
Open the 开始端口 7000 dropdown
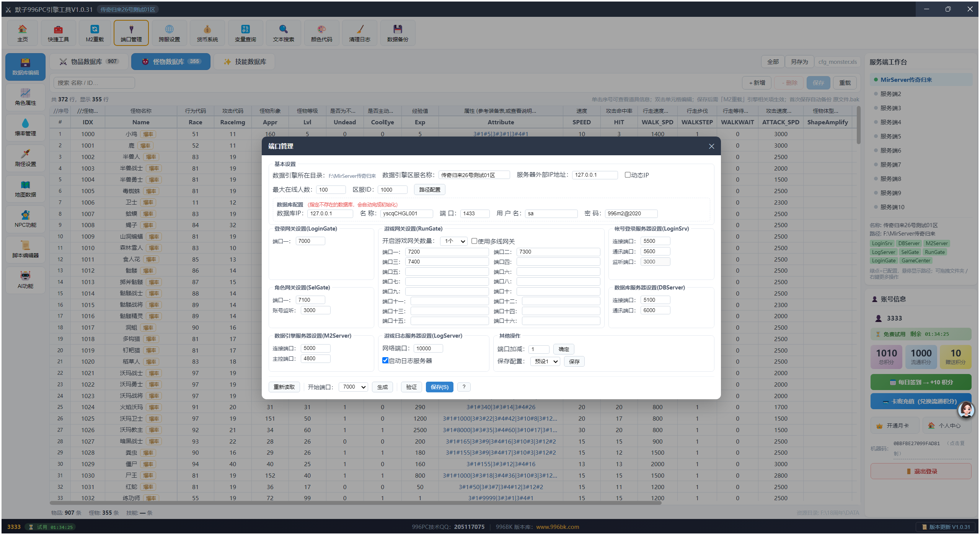(353, 387)
